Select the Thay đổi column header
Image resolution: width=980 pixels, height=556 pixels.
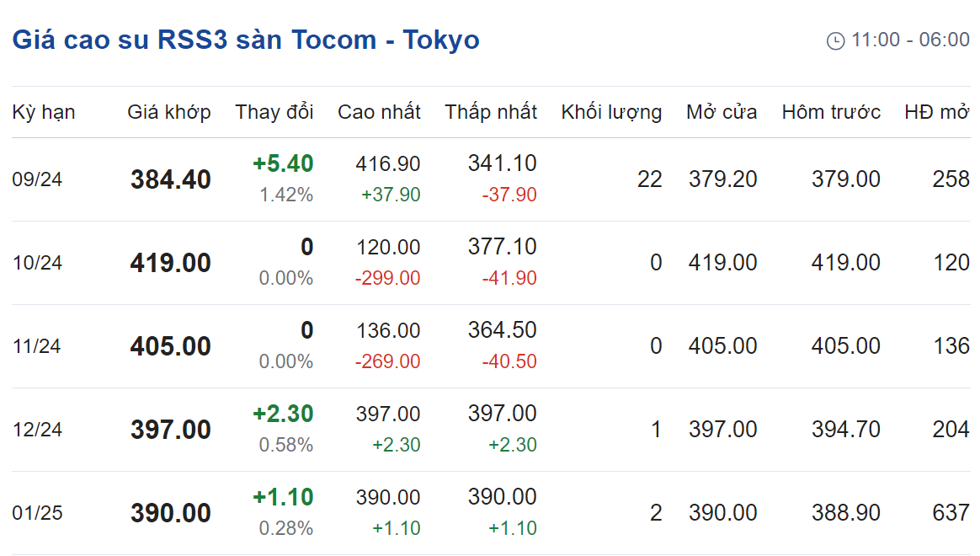(x=274, y=112)
